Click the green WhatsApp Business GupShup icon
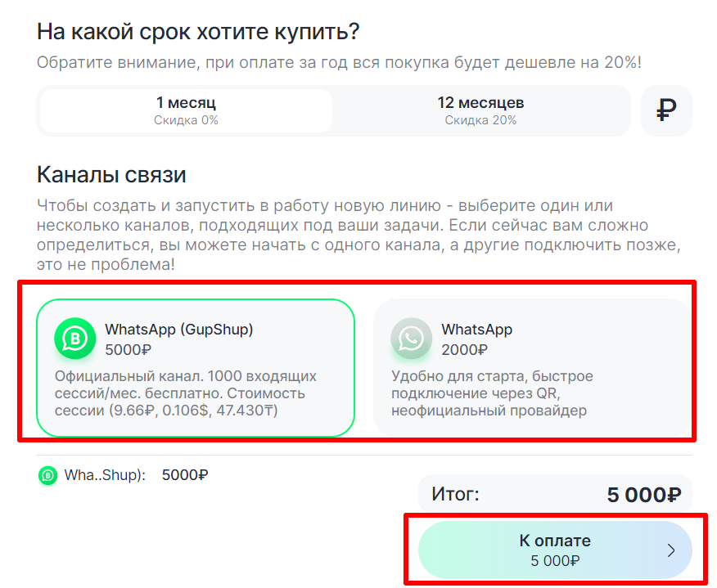Screen dimensions: 717x588 tap(75, 339)
